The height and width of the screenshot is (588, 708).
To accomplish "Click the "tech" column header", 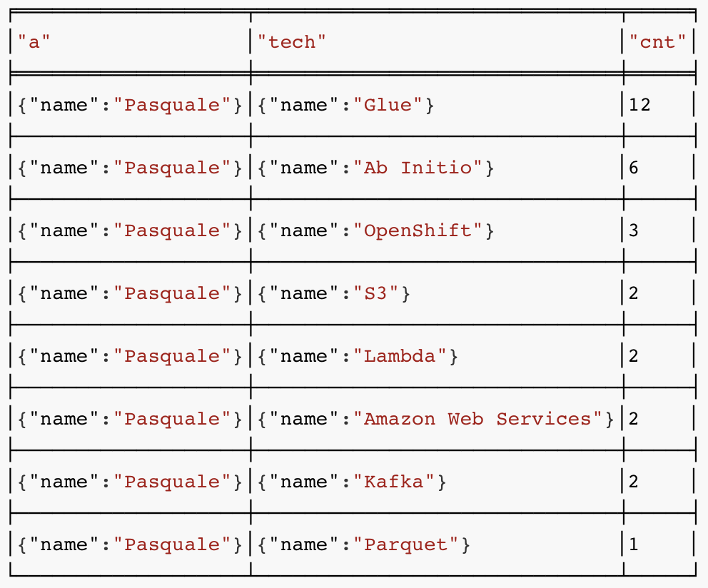I will [x=292, y=42].
